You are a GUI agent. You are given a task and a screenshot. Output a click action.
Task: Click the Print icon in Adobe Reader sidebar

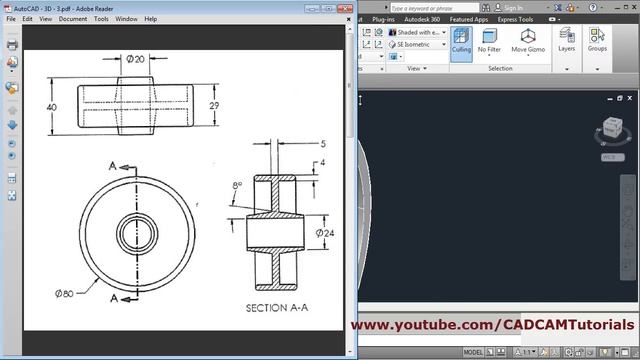[12, 45]
